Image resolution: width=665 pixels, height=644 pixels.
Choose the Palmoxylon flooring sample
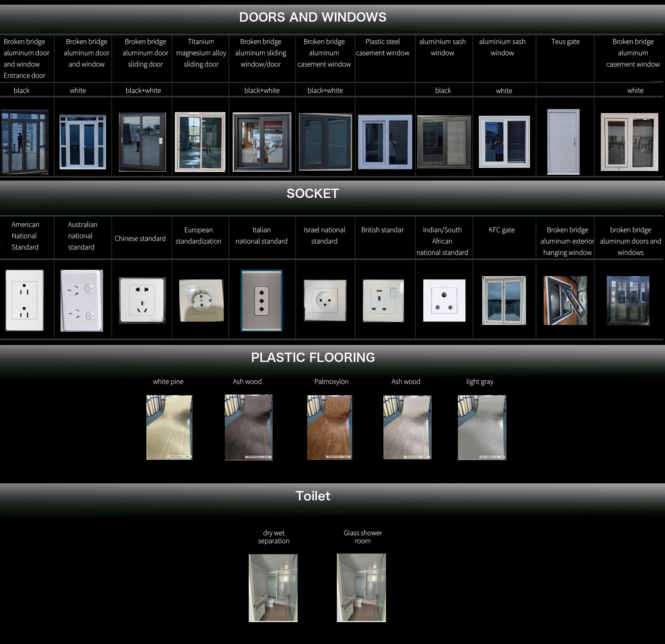click(329, 427)
